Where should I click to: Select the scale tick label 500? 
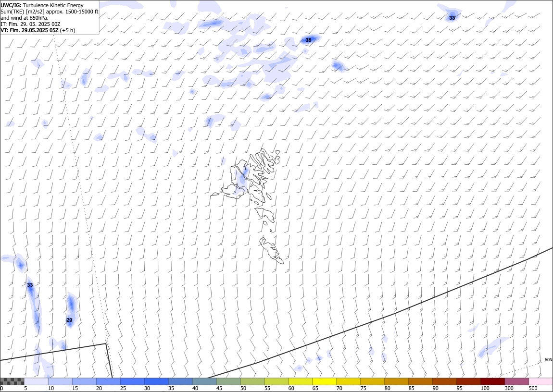click(x=533, y=389)
